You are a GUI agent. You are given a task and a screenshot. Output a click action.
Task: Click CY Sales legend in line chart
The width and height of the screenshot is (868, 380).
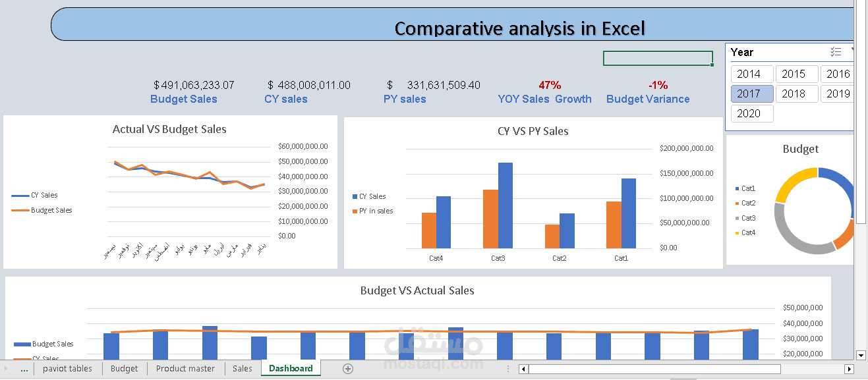pos(35,196)
